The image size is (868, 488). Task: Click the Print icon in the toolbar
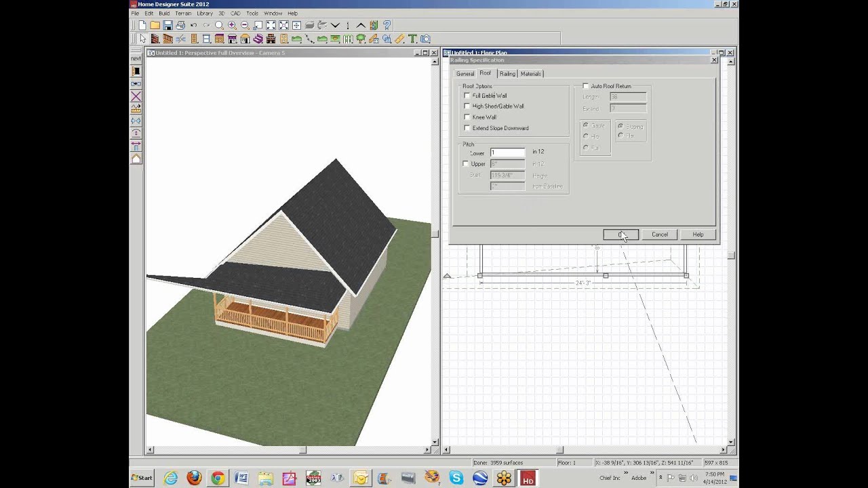[x=180, y=25]
